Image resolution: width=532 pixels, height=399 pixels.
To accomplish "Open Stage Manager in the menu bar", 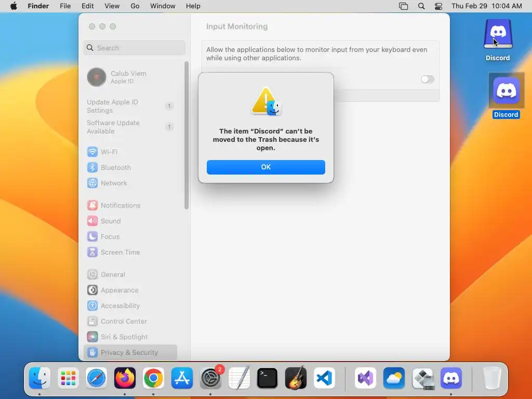I will [403, 6].
